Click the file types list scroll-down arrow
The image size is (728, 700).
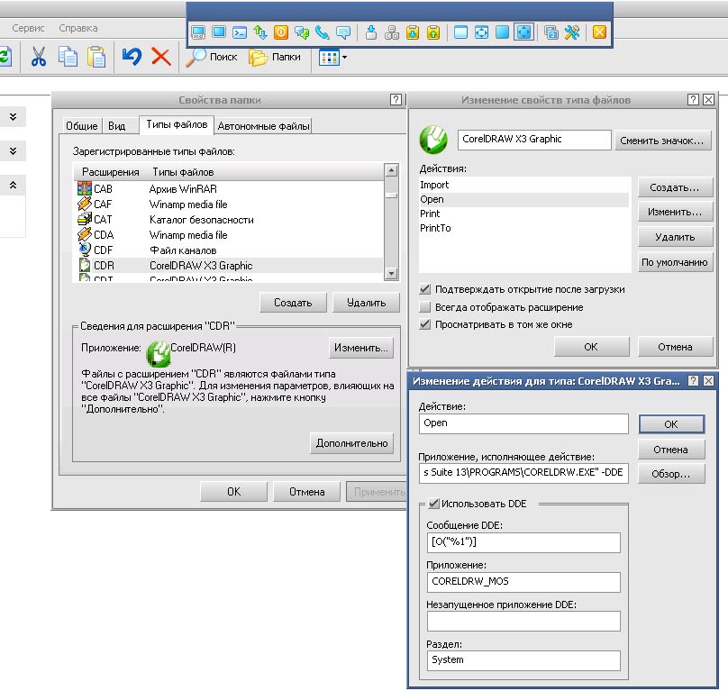click(x=391, y=274)
